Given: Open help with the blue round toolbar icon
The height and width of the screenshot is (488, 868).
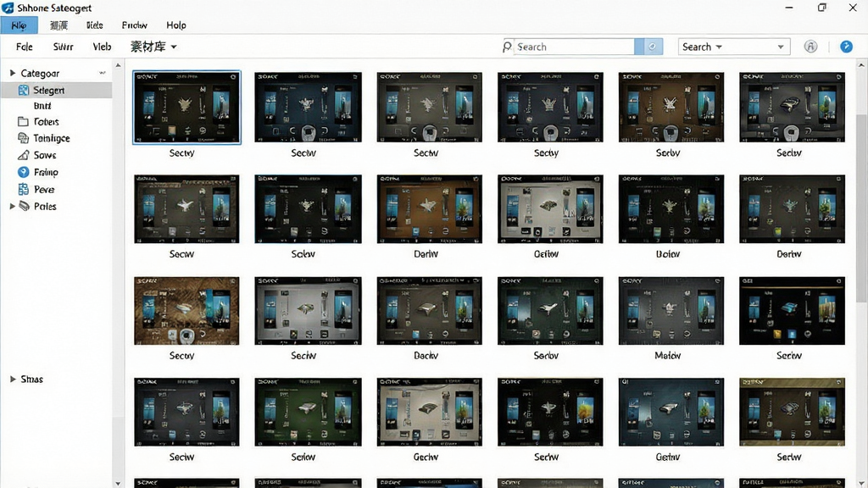Looking at the screenshot, I should coord(847,47).
